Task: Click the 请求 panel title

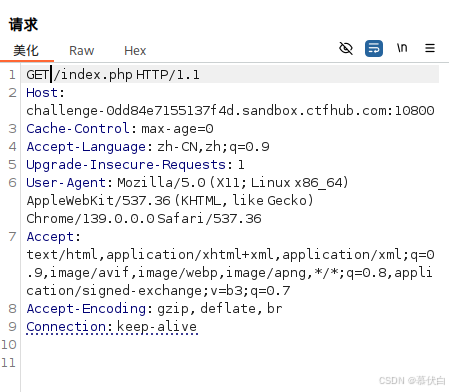Action: tap(23, 25)
